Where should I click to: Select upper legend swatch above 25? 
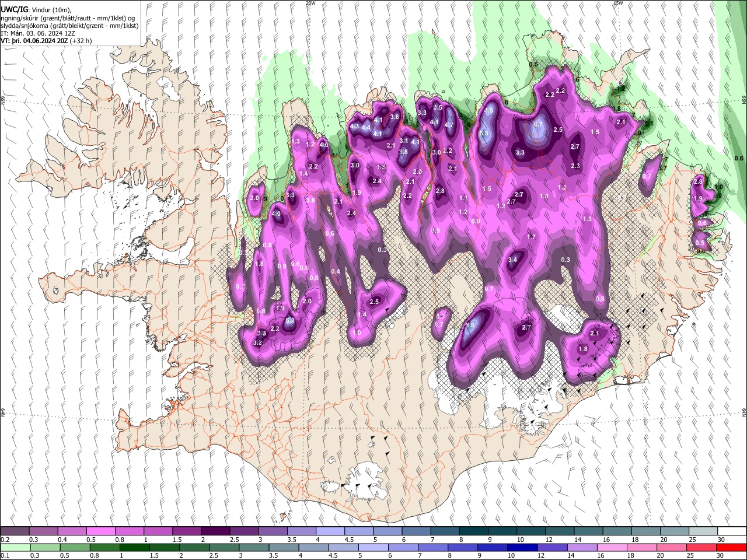pos(703,531)
